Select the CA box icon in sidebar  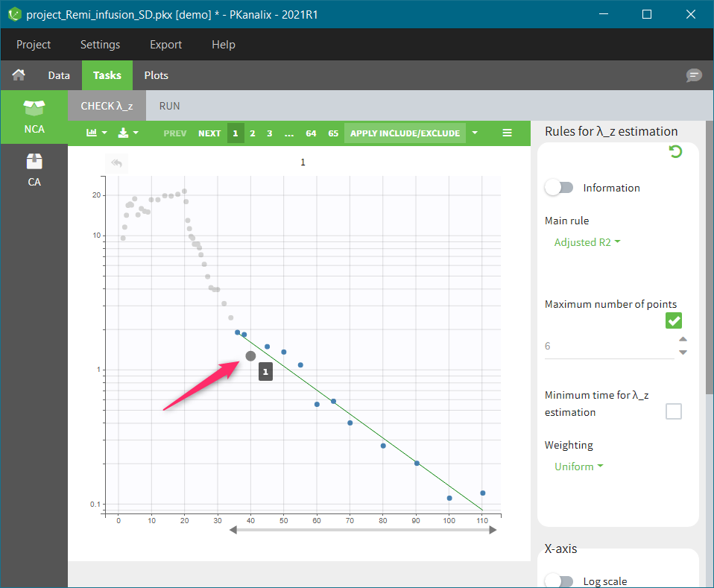(34, 161)
